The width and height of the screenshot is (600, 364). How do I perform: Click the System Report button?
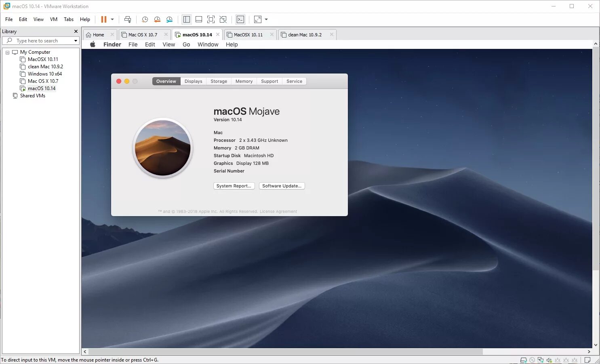[x=234, y=186]
